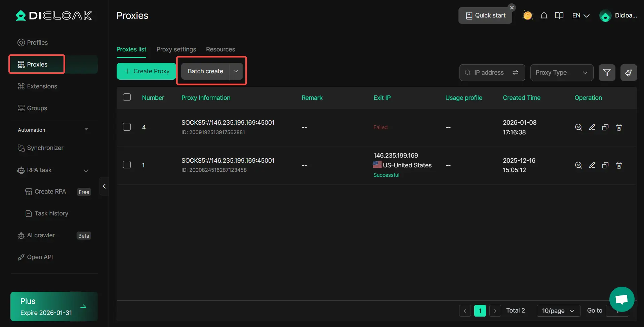The image size is (644, 327).
Task: Check proxy number 4 with magnifier icon
Action: click(x=578, y=127)
